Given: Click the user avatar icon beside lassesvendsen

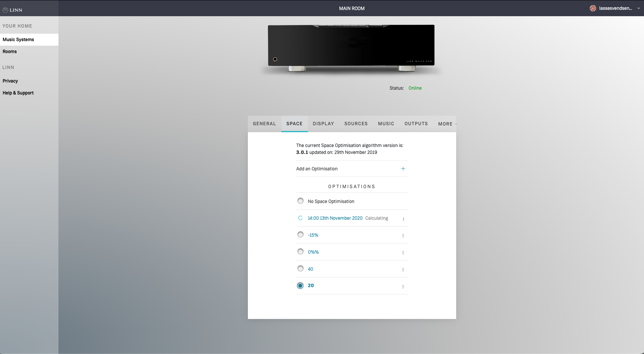Looking at the screenshot, I should 593,8.
